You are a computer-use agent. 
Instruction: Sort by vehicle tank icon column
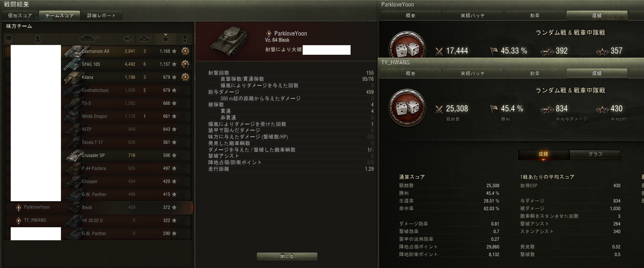click(90, 39)
